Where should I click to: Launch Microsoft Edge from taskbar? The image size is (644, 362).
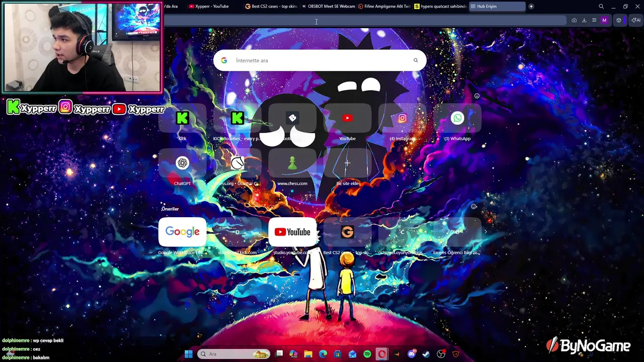pyautogui.click(x=323, y=354)
